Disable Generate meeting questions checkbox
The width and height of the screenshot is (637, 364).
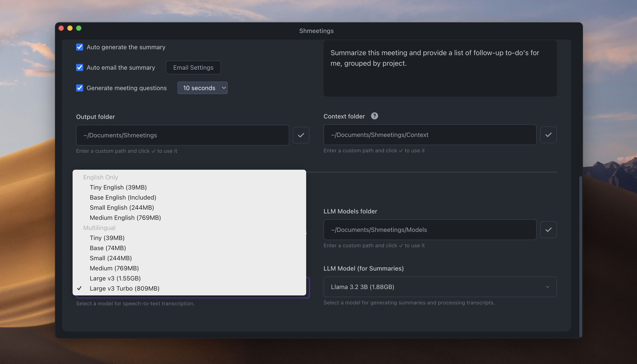80,88
